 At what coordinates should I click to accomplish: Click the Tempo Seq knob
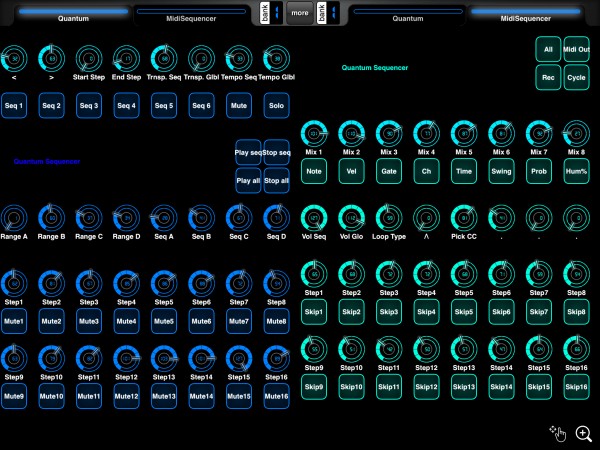point(239,59)
